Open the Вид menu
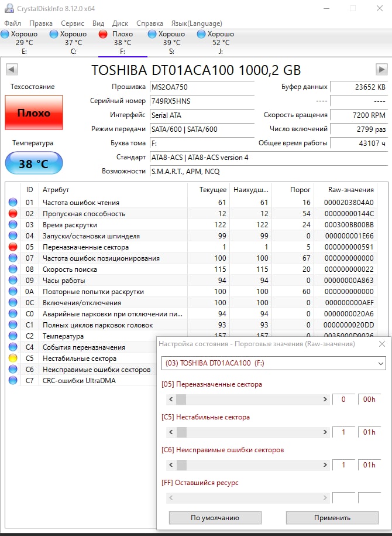 (98, 23)
